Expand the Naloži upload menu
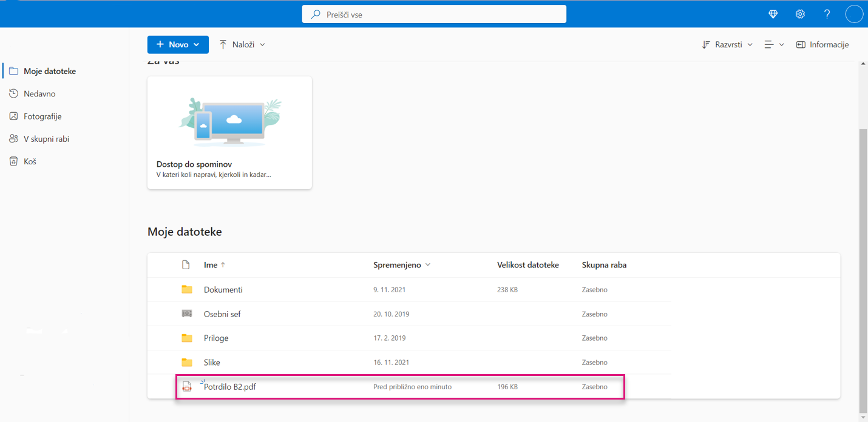This screenshot has width=868, height=422. pos(242,44)
